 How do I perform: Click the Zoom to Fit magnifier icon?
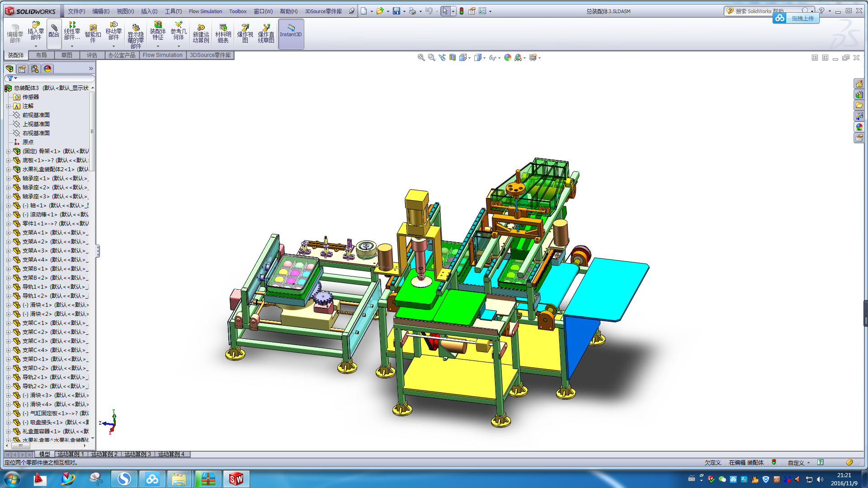click(x=421, y=57)
